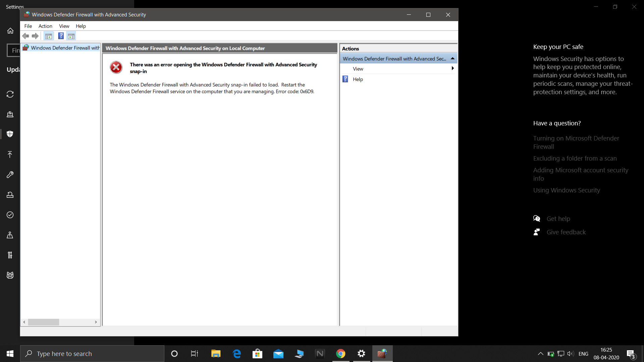The height and width of the screenshot is (362, 644).
Task: Open Activation checkmark icon in Settings sidebar
Action: [x=10, y=215]
